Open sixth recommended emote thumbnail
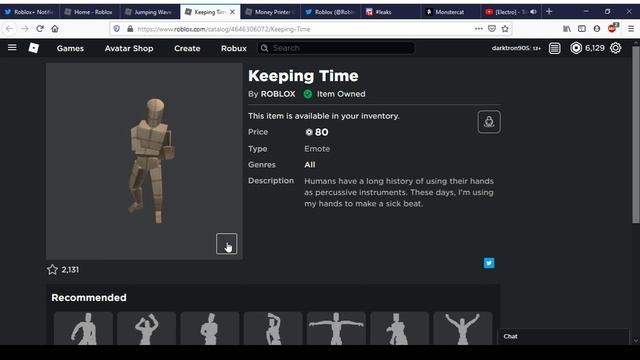The width and height of the screenshot is (640, 360). [400, 329]
